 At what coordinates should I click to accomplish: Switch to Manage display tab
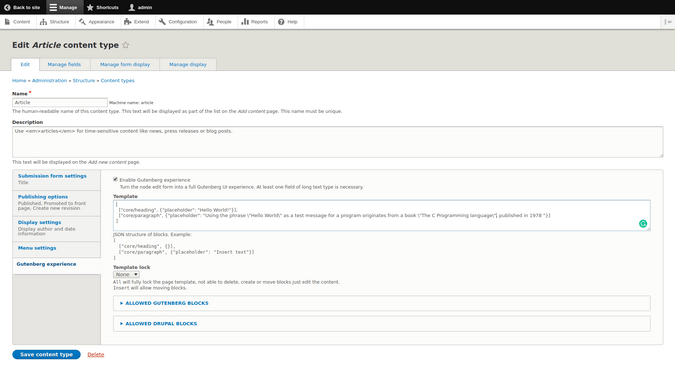(188, 65)
